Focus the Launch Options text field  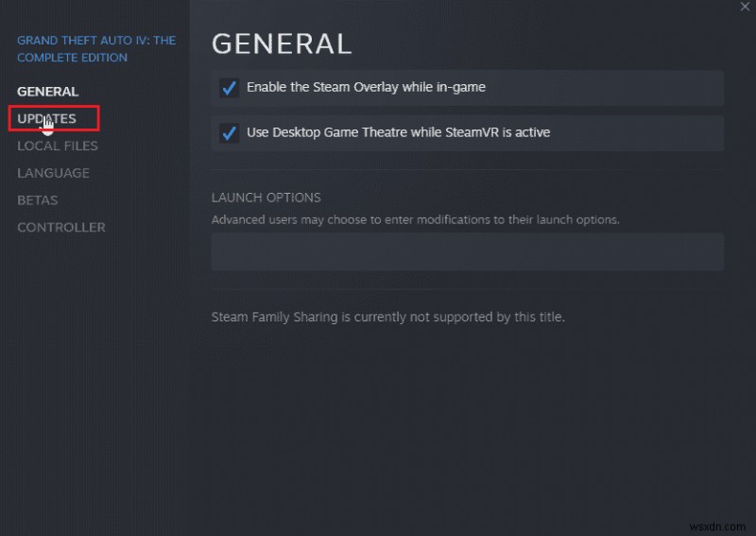click(467, 252)
